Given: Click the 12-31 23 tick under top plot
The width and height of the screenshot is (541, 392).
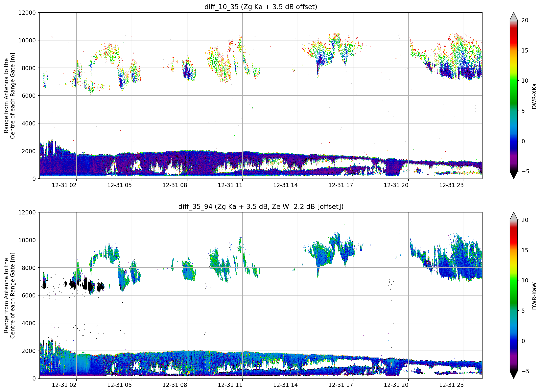Looking at the screenshot, I should 452,185.
